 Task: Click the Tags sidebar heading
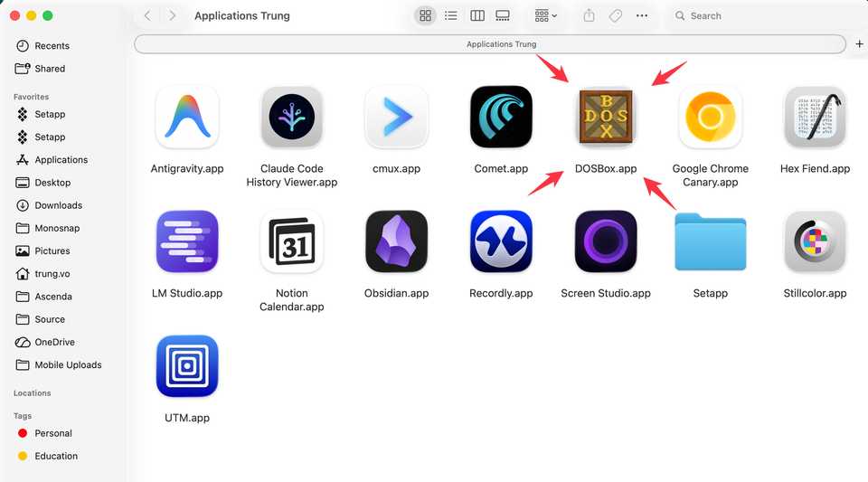pyautogui.click(x=23, y=416)
